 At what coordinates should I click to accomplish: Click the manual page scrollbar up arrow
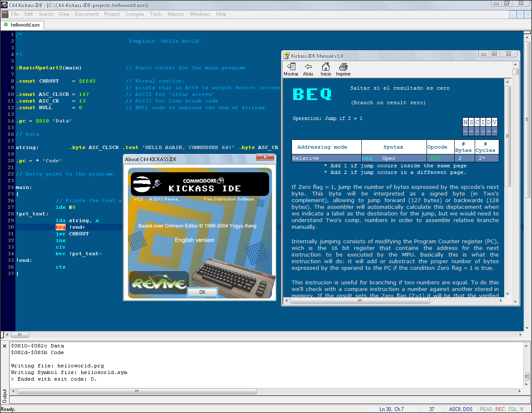[507, 82]
